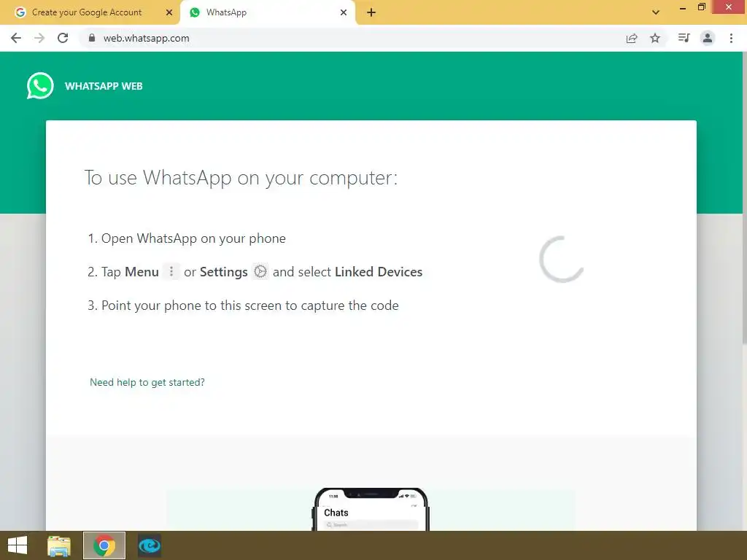Minimize the Chrome window
The width and height of the screenshot is (747, 560).
point(683,7)
